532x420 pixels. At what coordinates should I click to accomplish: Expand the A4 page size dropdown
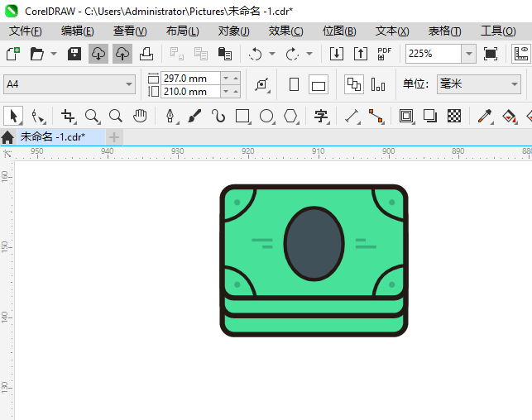coord(129,84)
